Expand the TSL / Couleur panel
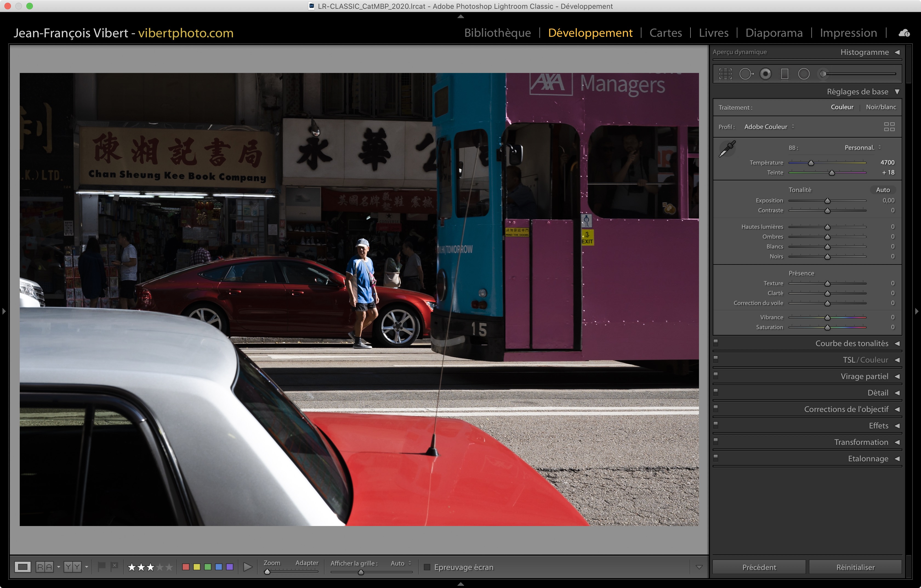 865,360
